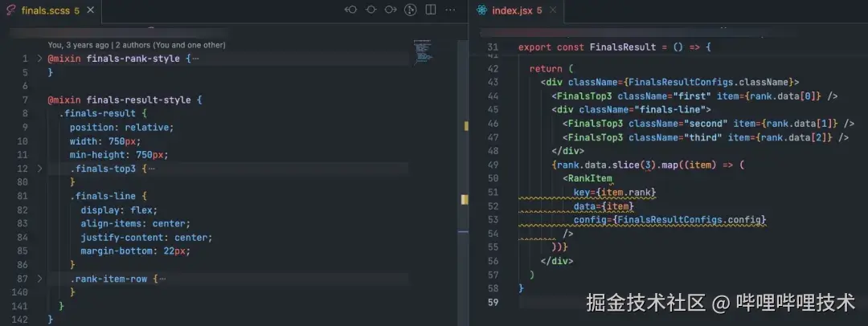Click '<RankItem' on line 50

coord(588,179)
